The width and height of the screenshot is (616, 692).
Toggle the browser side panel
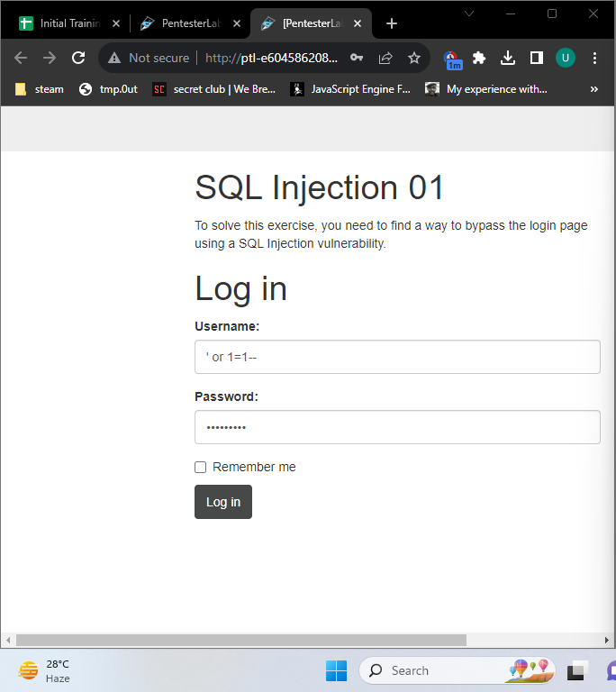[537, 58]
